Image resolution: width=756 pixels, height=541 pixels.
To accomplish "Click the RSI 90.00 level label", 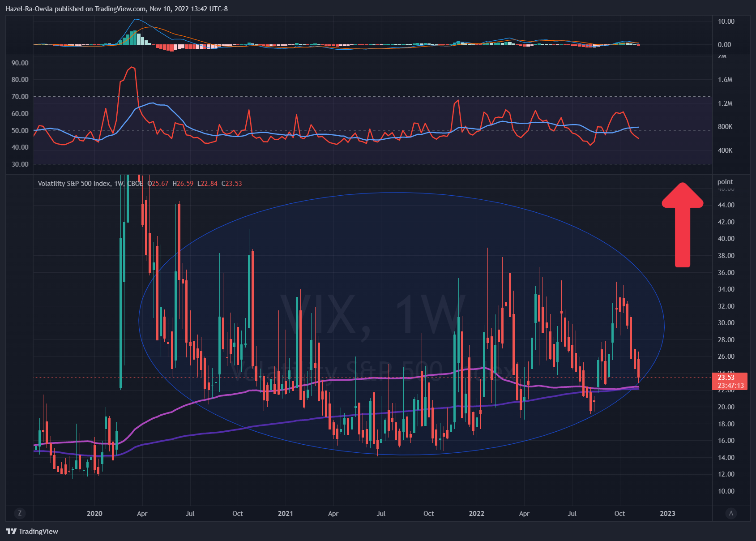I will click(20, 63).
